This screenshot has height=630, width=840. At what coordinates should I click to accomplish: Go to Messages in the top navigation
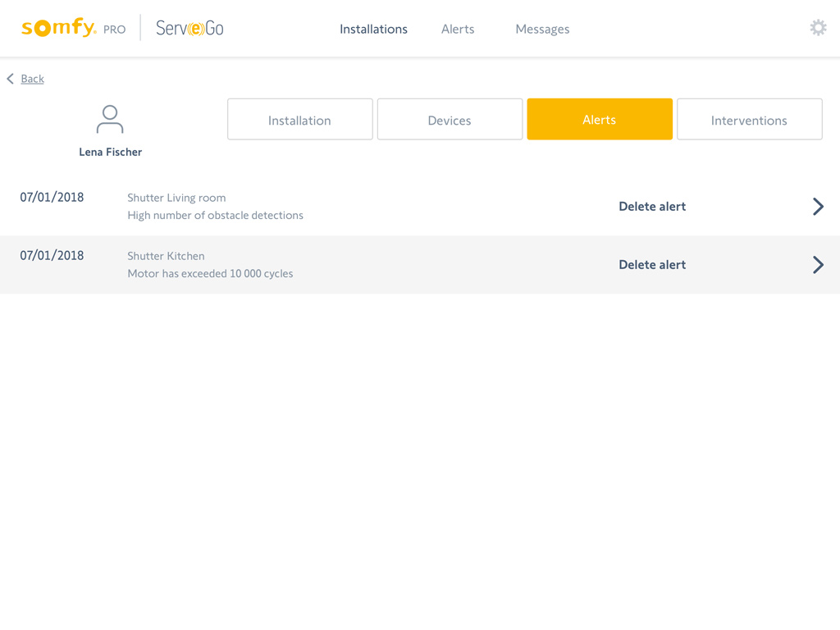click(x=542, y=29)
